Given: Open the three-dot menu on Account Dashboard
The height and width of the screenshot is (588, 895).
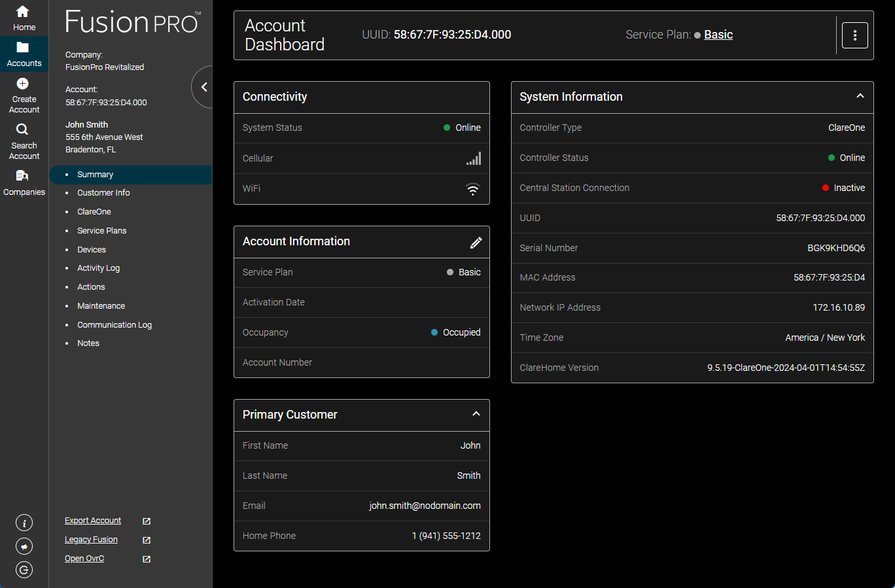Looking at the screenshot, I should 854,35.
